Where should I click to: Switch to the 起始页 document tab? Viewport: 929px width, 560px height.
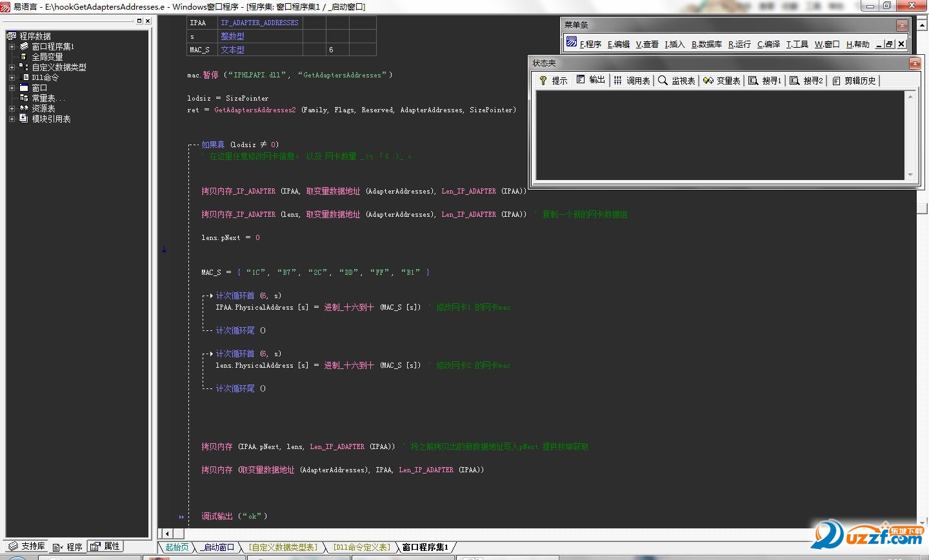click(x=177, y=547)
